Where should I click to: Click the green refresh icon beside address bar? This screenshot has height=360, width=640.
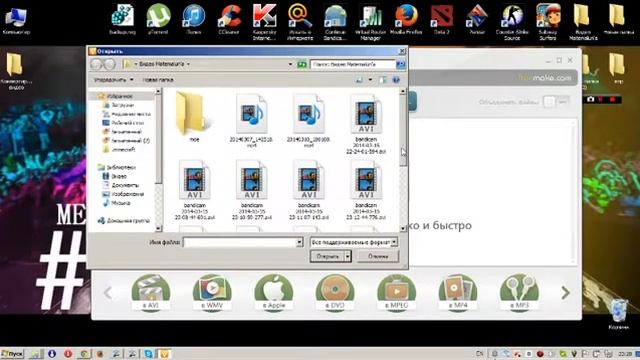pyautogui.click(x=302, y=64)
